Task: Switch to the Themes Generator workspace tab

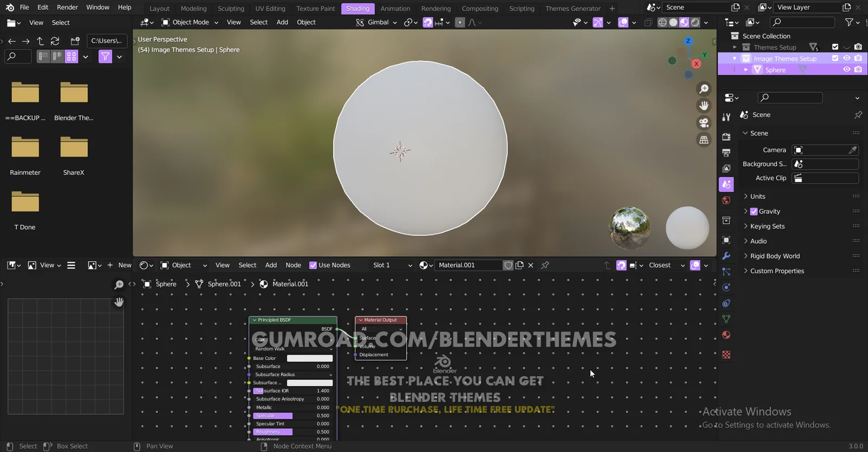Action: point(573,9)
